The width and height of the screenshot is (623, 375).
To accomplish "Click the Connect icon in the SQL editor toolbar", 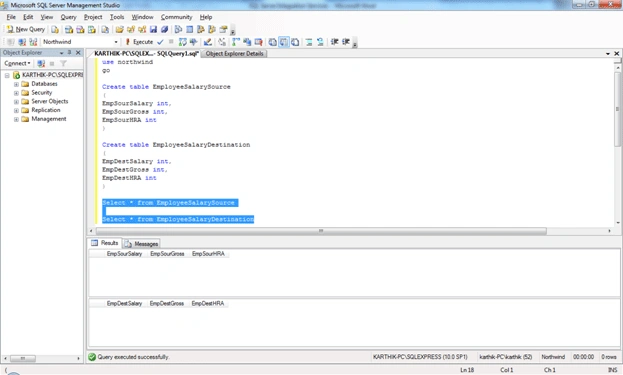I will click(11, 42).
